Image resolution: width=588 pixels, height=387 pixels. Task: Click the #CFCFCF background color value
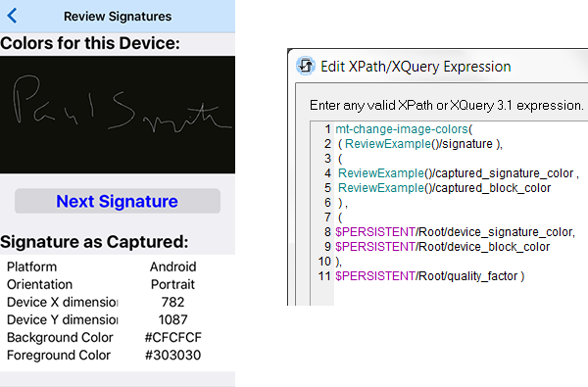[x=172, y=337]
